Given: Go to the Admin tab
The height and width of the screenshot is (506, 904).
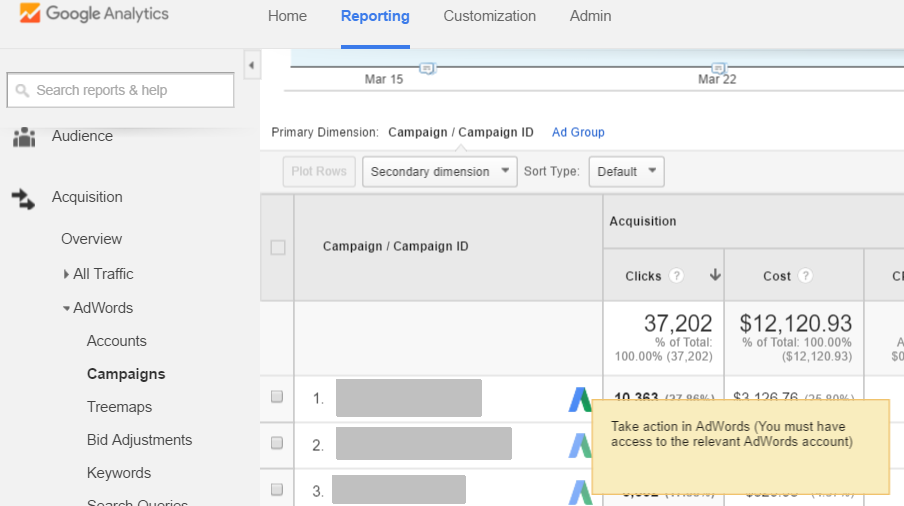Looking at the screenshot, I should point(590,16).
